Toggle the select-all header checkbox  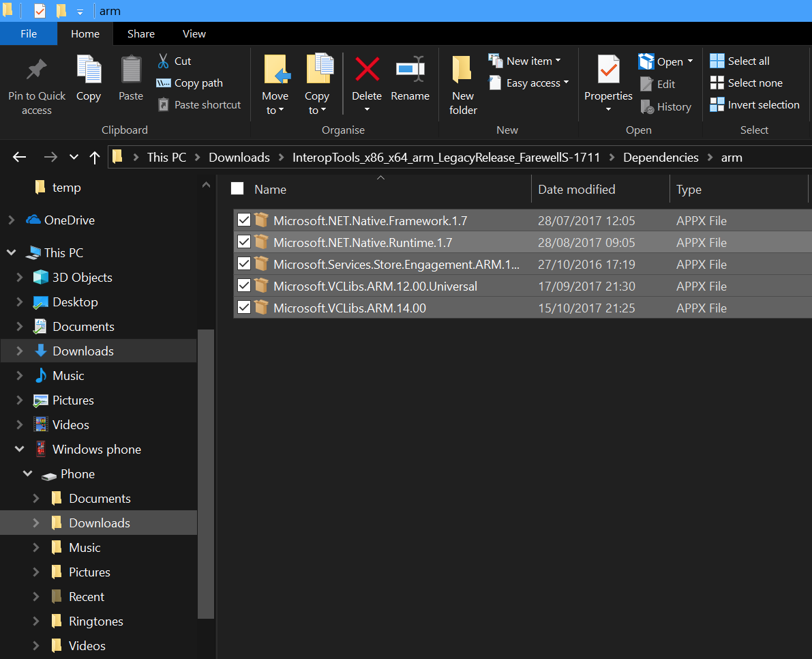(x=237, y=188)
